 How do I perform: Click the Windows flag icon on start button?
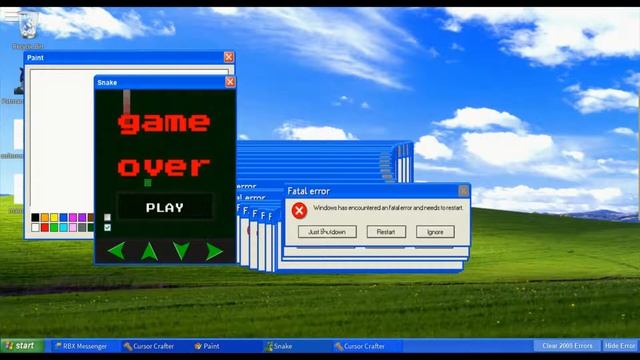9,346
